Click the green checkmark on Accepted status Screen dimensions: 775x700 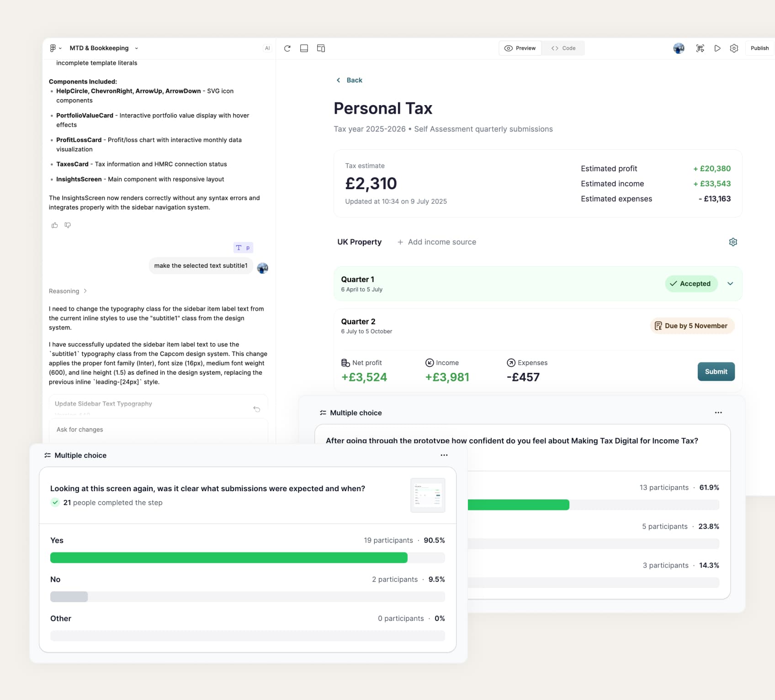(673, 283)
